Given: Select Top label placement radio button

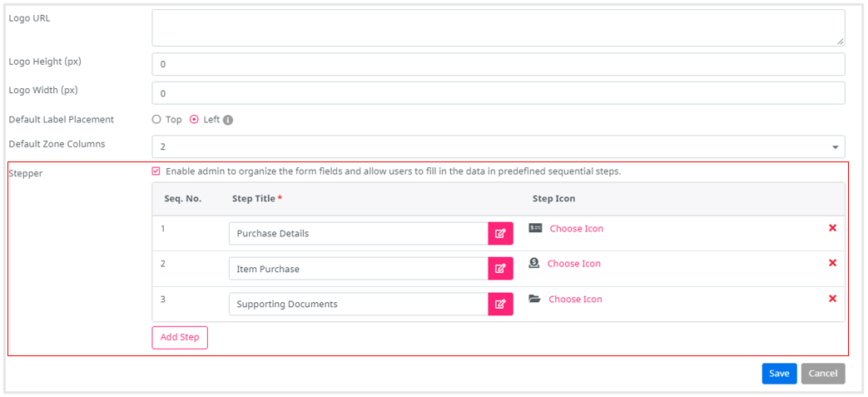Looking at the screenshot, I should (156, 120).
